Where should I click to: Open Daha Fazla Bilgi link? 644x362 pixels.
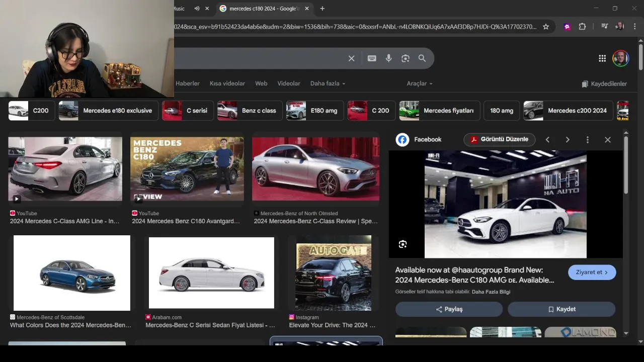491,292
